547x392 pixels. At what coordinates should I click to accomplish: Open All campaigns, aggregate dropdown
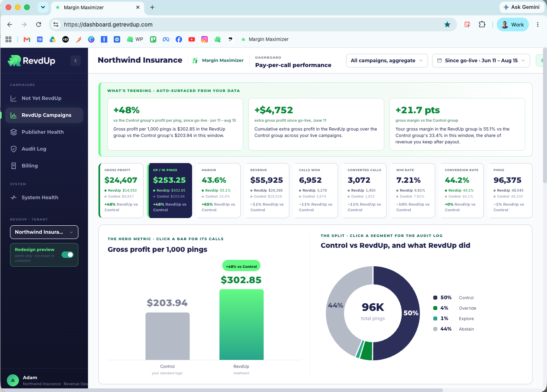click(387, 61)
